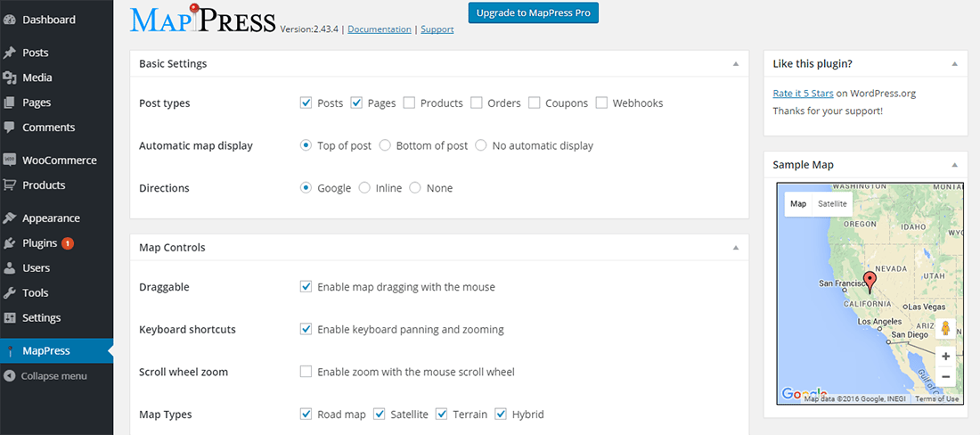
Task: Click the MapPress pin icon in sidebar
Action: pyautogui.click(x=10, y=351)
